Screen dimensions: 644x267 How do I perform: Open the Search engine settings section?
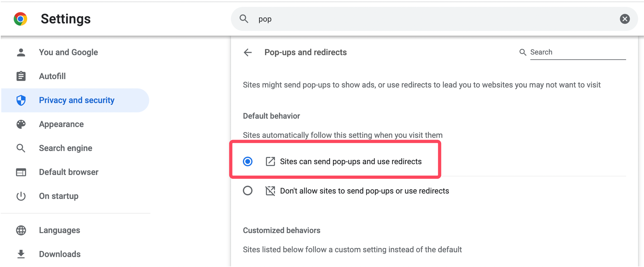[66, 148]
